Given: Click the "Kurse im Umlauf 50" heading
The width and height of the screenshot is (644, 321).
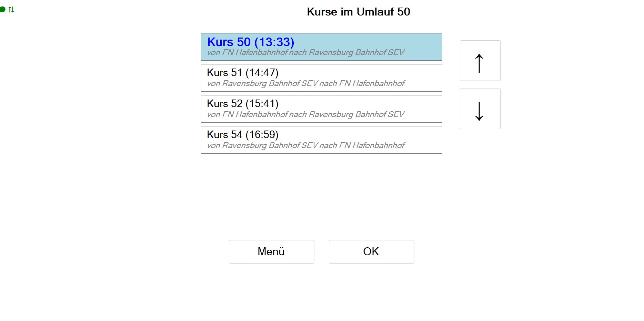Looking at the screenshot, I should coord(358,12).
